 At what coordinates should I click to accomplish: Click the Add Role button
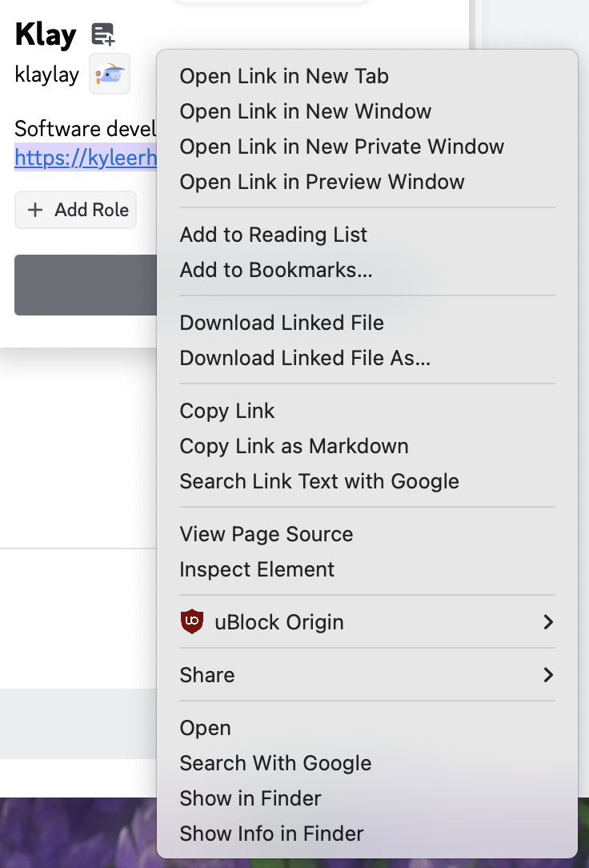click(x=75, y=210)
